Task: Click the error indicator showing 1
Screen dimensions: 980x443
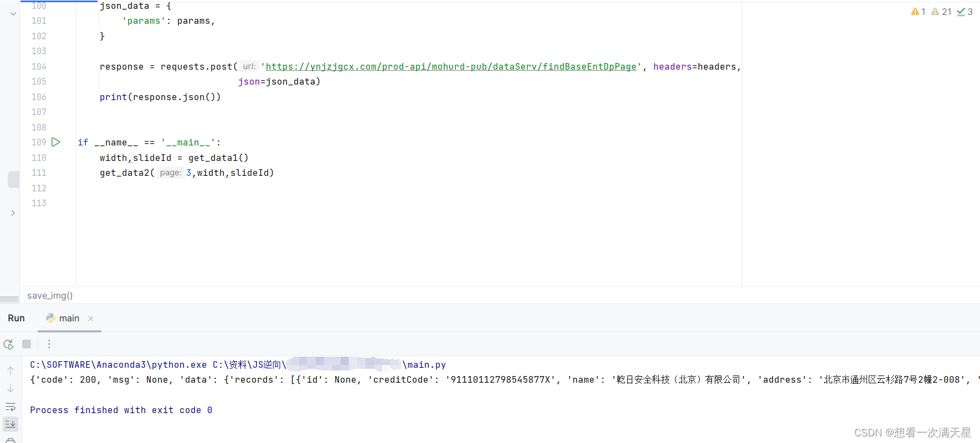Action: tap(918, 12)
